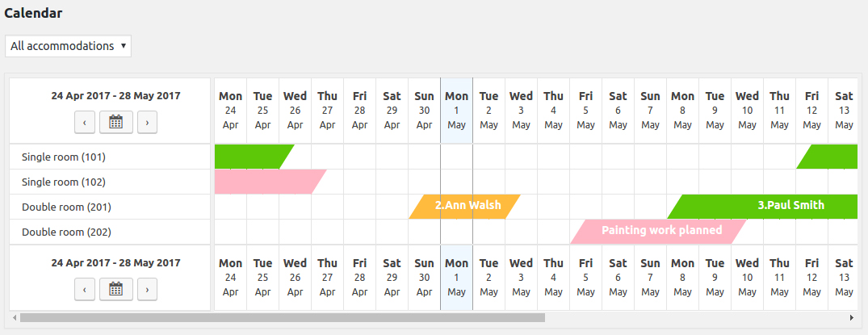This screenshot has width=868, height=335.
Task: Click the bottom next period arrow
Action: tap(147, 289)
